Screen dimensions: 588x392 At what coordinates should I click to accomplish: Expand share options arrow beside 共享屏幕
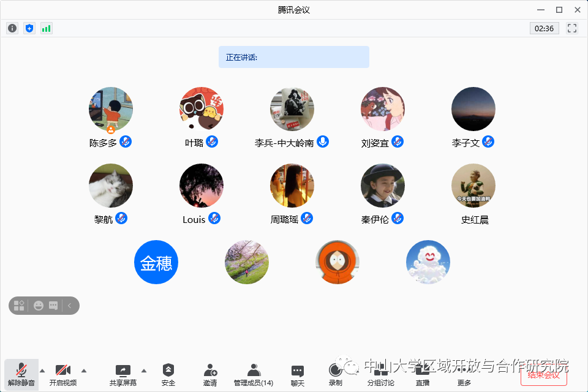pyautogui.click(x=144, y=370)
